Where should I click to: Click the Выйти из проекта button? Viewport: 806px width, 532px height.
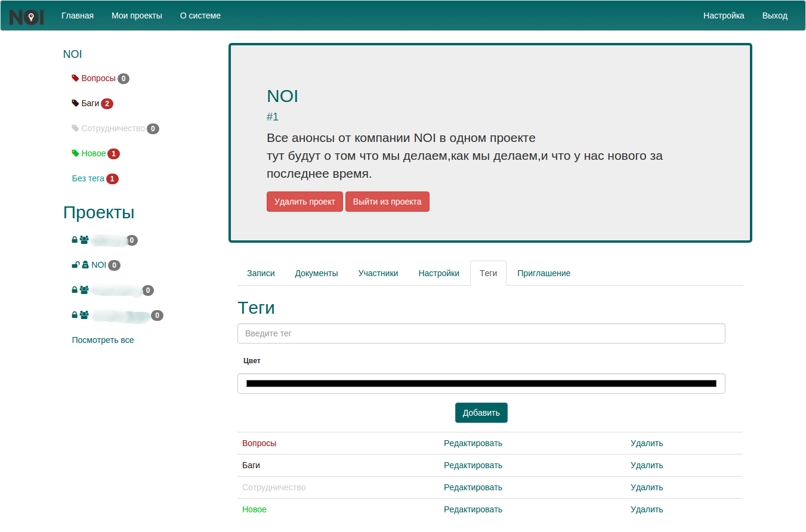tap(387, 202)
